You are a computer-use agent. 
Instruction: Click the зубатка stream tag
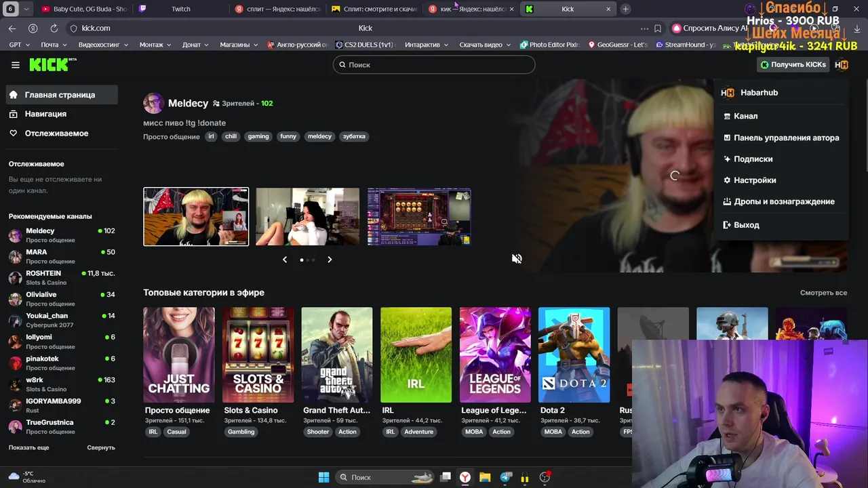[354, 136]
